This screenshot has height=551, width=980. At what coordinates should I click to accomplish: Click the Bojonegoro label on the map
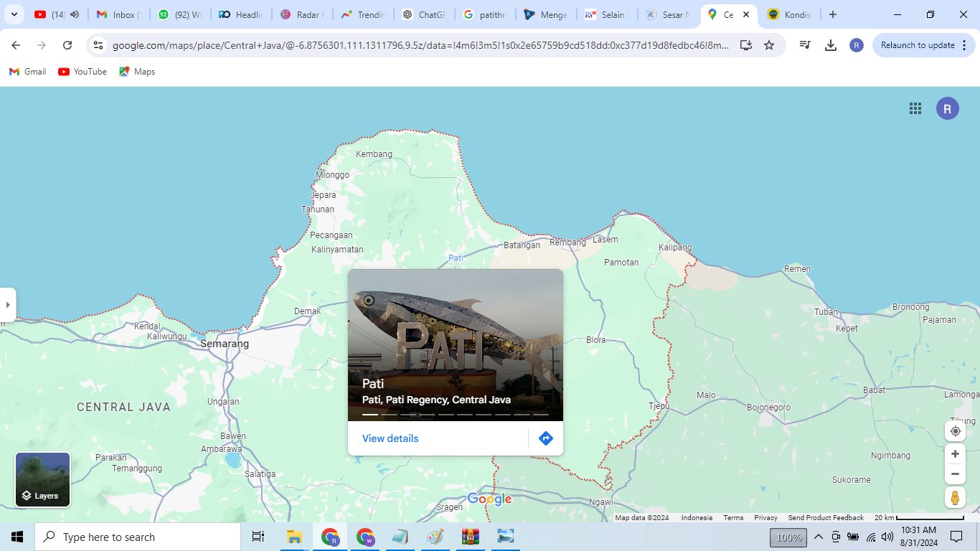[768, 408]
